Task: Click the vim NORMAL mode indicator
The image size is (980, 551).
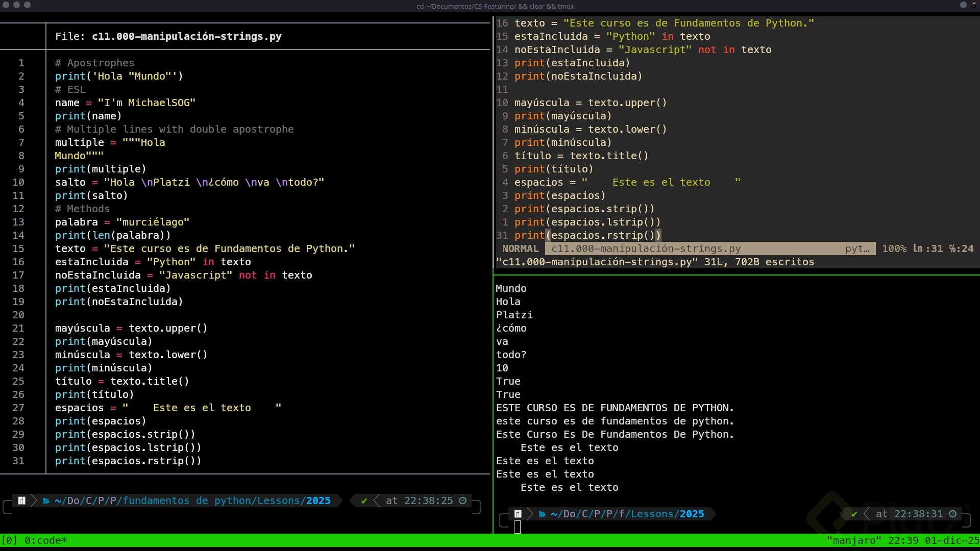Action: click(x=520, y=248)
